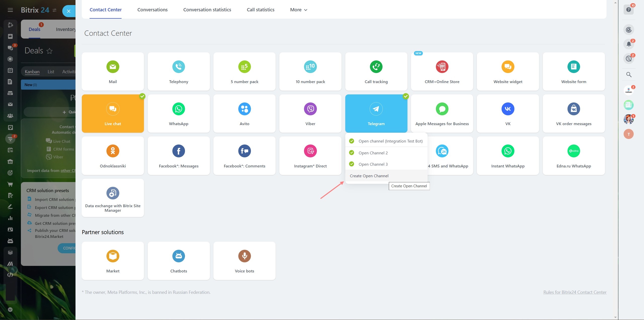Choose Create Open Channel menu item
This screenshot has height=320, width=644.
coord(369,176)
